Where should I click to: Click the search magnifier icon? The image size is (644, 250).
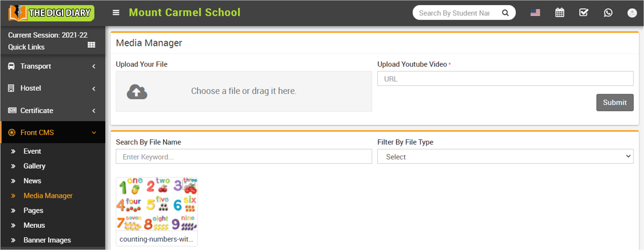(x=505, y=13)
